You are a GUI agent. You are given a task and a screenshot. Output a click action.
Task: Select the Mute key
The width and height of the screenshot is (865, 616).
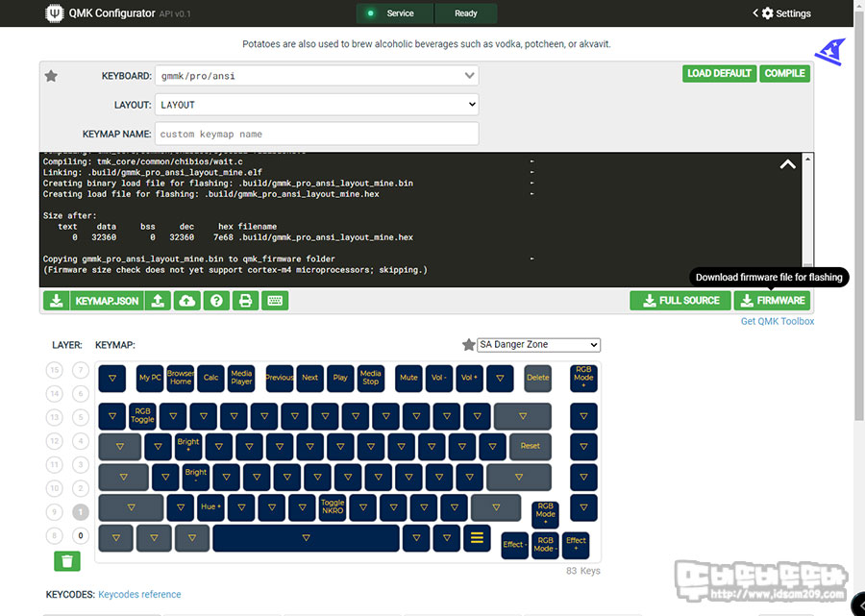408,378
